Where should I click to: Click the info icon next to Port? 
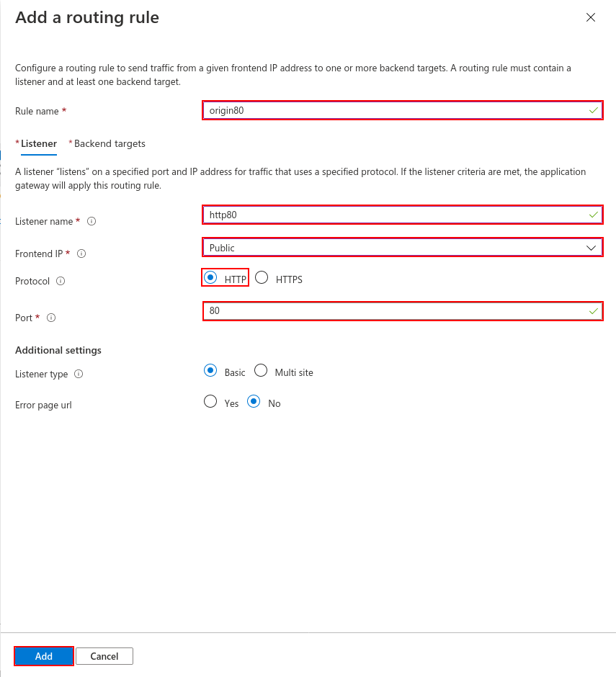(x=51, y=318)
